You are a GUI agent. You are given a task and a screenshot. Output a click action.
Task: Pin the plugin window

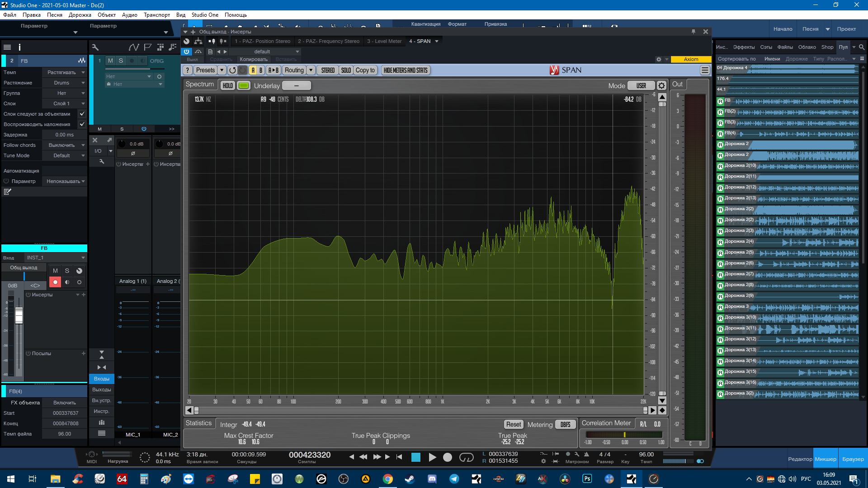[x=693, y=32]
